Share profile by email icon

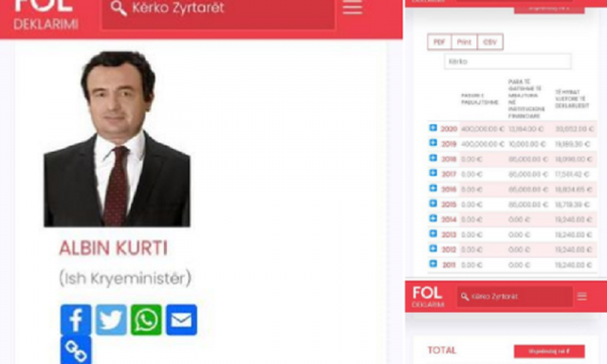point(181,319)
